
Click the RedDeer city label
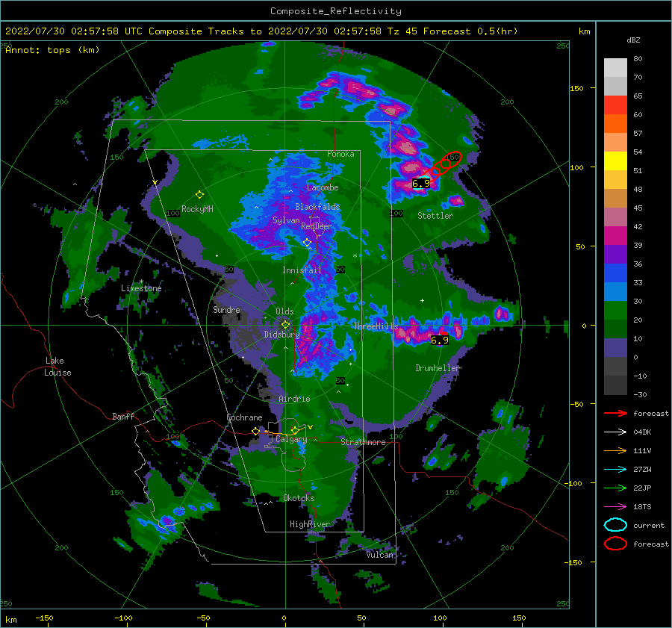(x=317, y=226)
